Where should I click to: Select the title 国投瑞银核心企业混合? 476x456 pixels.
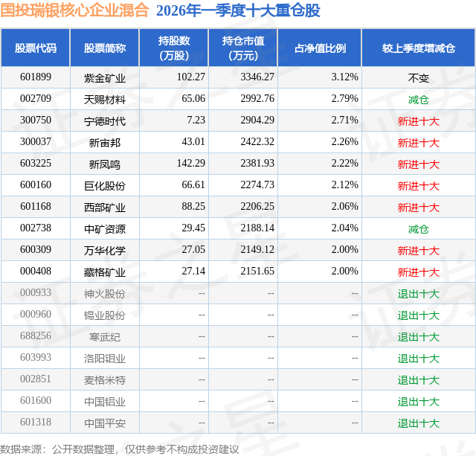74,10
